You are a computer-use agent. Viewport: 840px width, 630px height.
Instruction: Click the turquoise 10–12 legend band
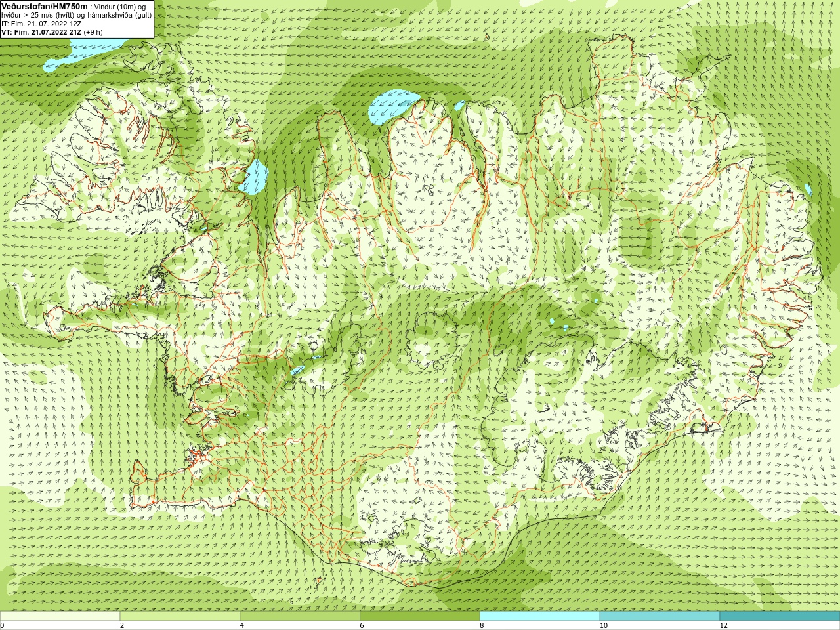click(660, 616)
